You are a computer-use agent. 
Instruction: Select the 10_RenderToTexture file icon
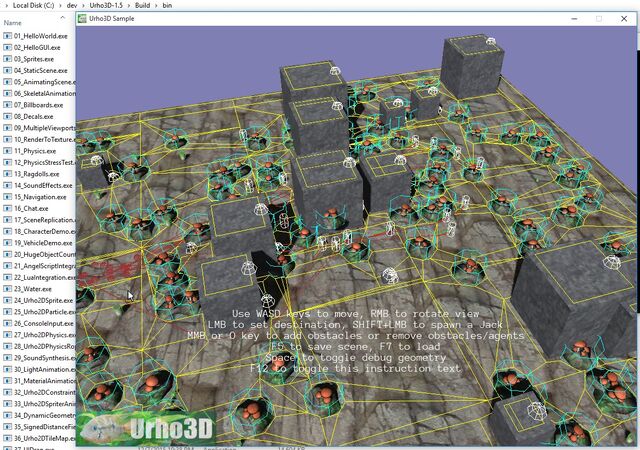pos(7,139)
